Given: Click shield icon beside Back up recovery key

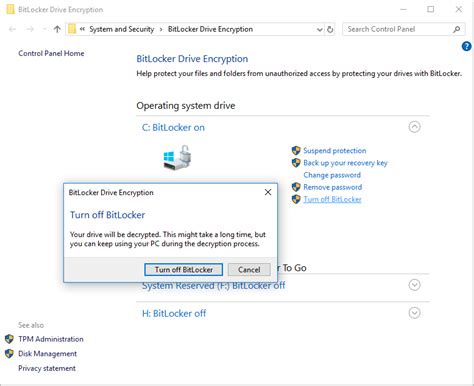Looking at the screenshot, I should pos(296,163).
